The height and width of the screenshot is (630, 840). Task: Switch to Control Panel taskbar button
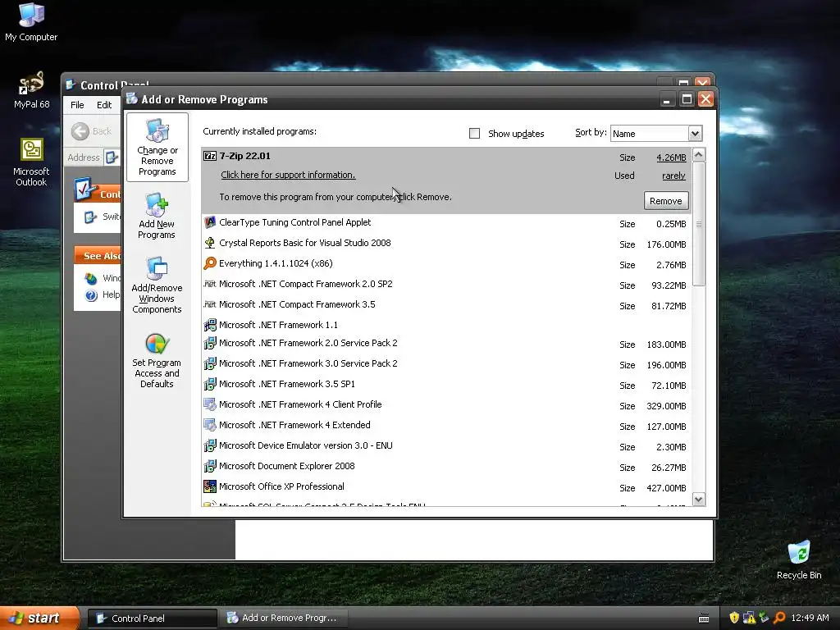pyautogui.click(x=152, y=619)
